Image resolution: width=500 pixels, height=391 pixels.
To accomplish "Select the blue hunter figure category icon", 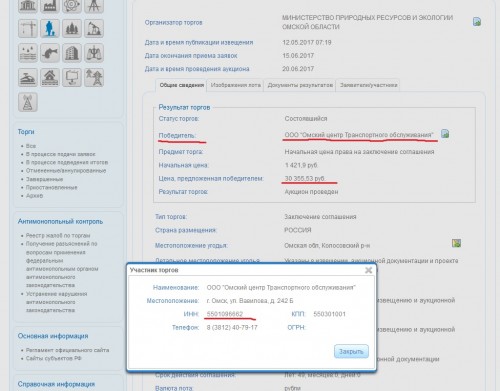I will coord(50,28).
